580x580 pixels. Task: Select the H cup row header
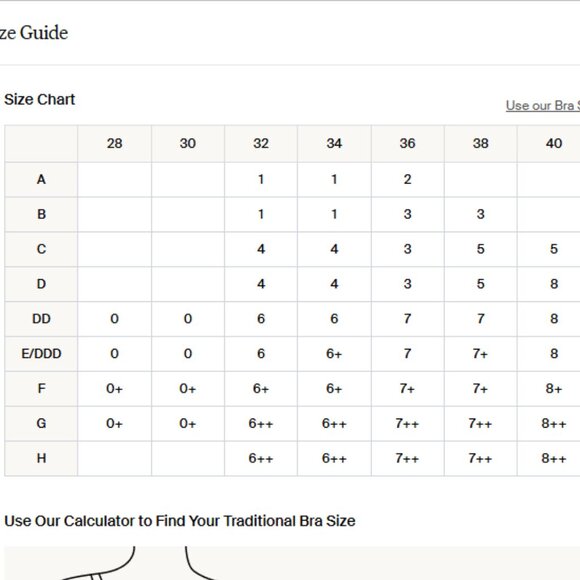tap(41, 458)
